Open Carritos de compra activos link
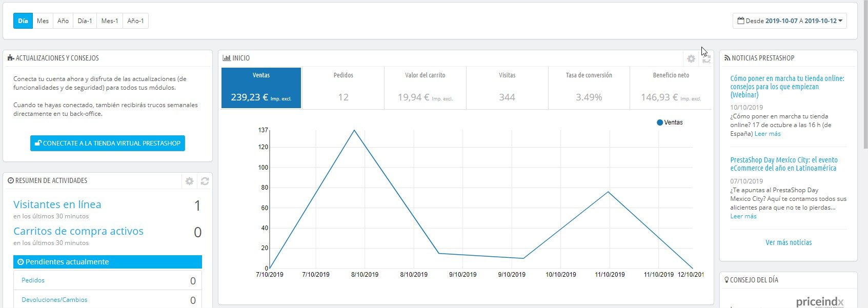Viewport: 868px width, 308px height. (x=78, y=231)
